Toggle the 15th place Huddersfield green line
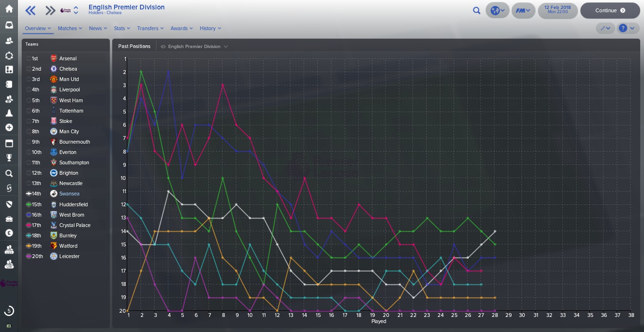This screenshot has height=332, width=644. [x=29, y=204]
